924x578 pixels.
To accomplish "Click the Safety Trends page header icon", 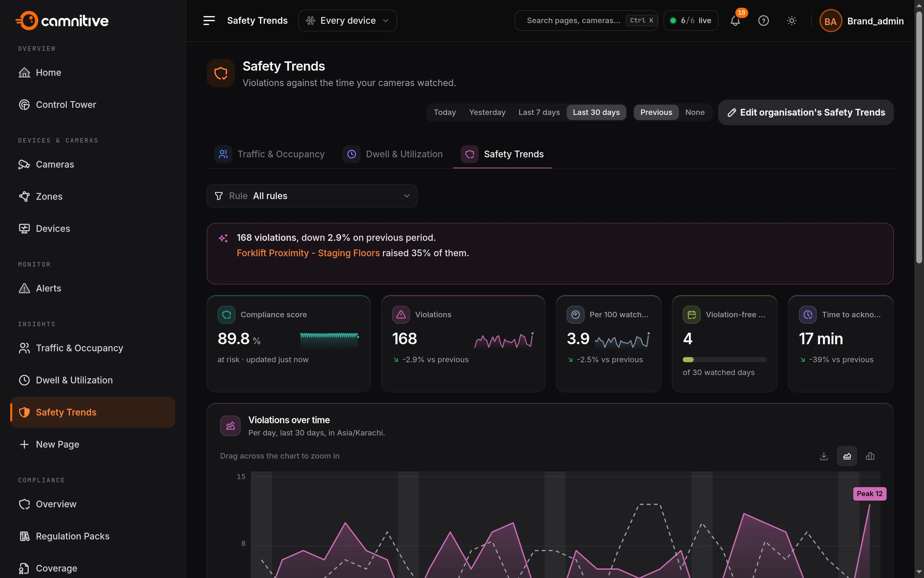I will [x=221, y=73].
